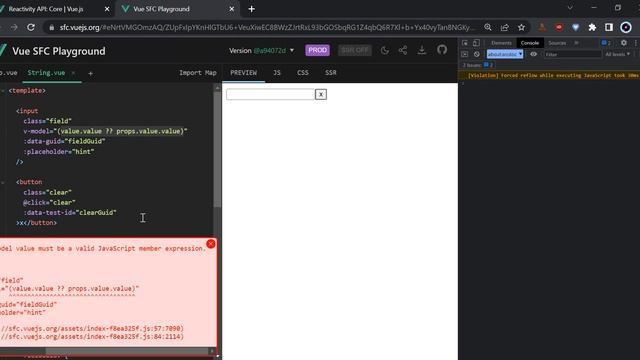Click the editor vertical scrollbar thumb

tap(217, 149)
